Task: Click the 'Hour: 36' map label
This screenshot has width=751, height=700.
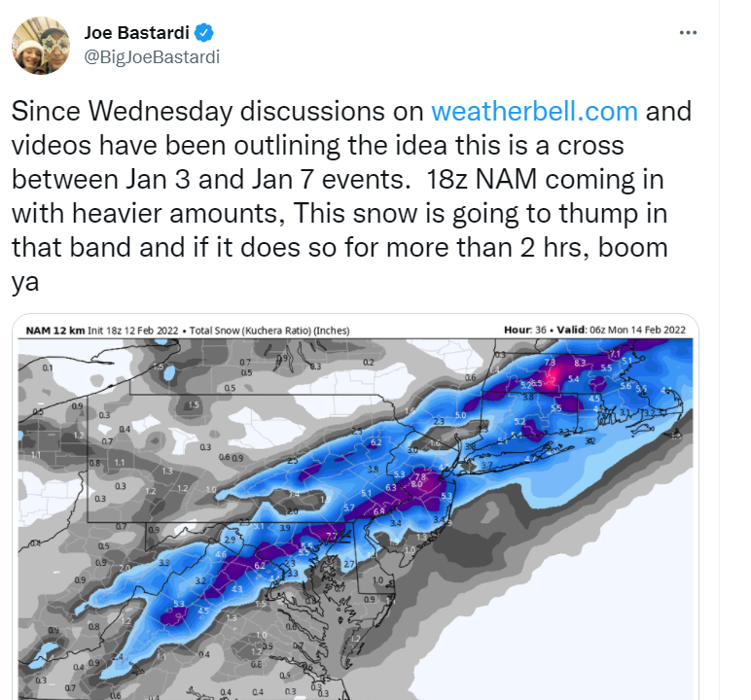Action: [x=525, y=330]
